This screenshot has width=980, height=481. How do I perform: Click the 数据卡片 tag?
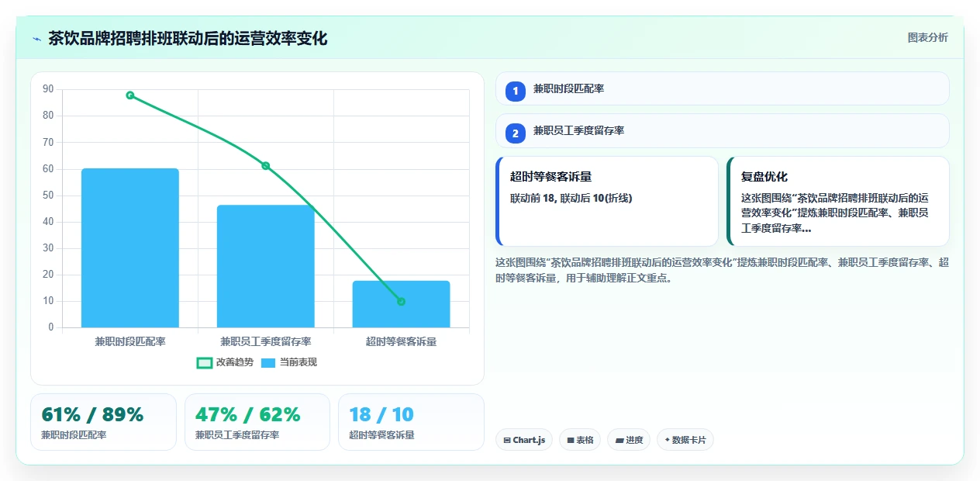pyautogui.click(x=685, y=440)
